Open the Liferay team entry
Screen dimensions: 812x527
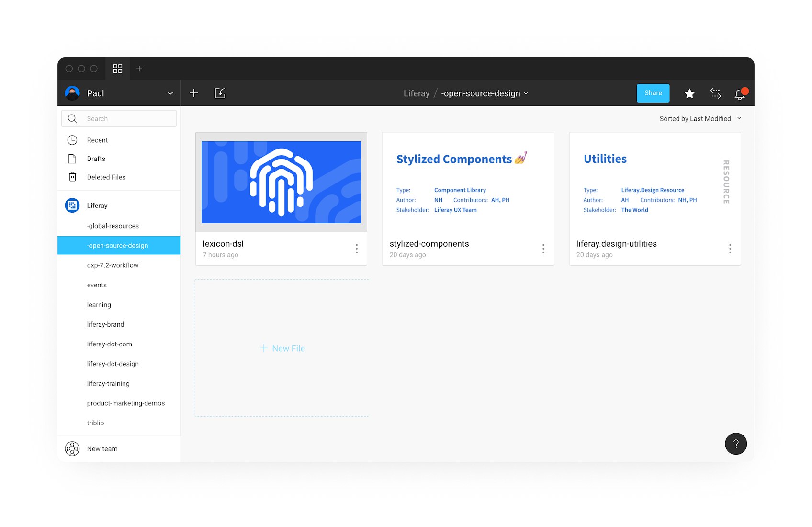pos(119,205)
